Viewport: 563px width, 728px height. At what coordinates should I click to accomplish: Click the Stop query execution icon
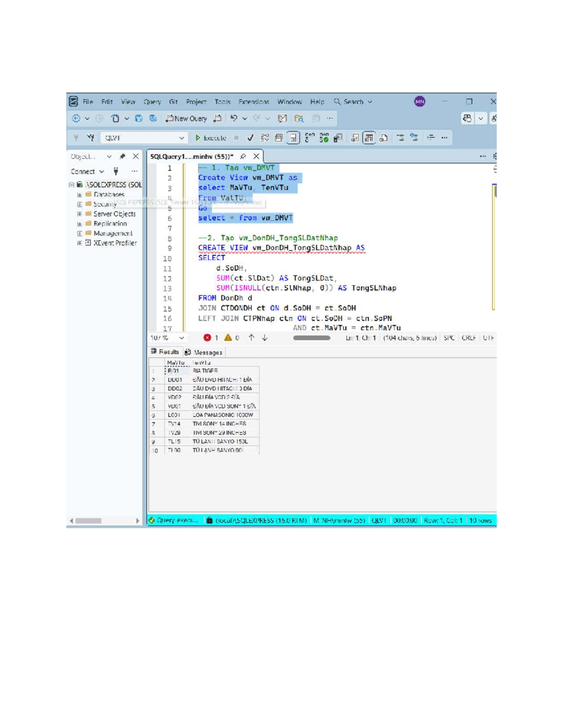coord(236,138)
